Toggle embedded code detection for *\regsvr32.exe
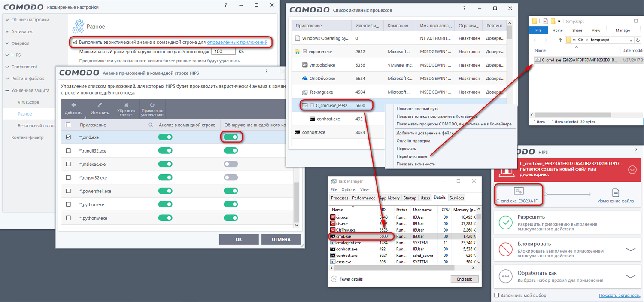 coord(231,177)
